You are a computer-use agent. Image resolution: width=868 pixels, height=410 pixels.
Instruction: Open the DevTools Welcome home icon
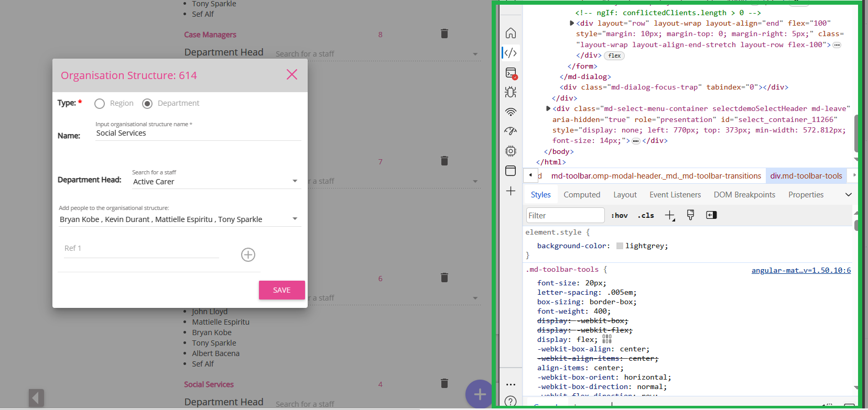point(511,34)
